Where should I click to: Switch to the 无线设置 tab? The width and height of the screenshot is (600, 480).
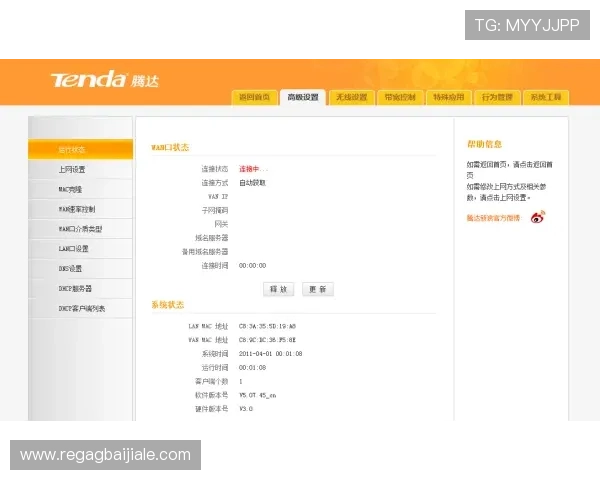(351, 97)
